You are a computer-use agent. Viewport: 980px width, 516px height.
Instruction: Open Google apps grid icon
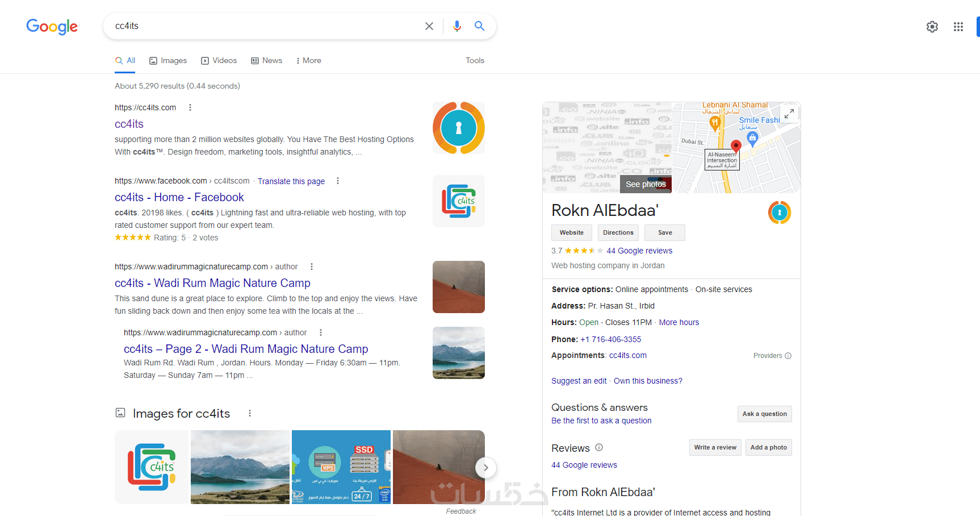click(958, 27)
